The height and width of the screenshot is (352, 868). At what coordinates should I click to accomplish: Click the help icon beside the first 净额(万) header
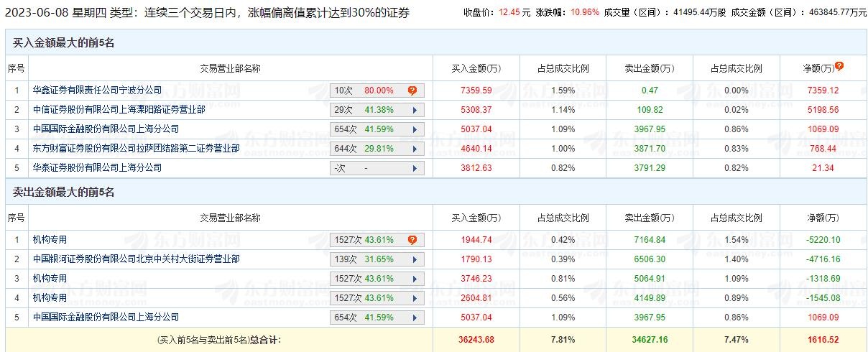(839, 66)
